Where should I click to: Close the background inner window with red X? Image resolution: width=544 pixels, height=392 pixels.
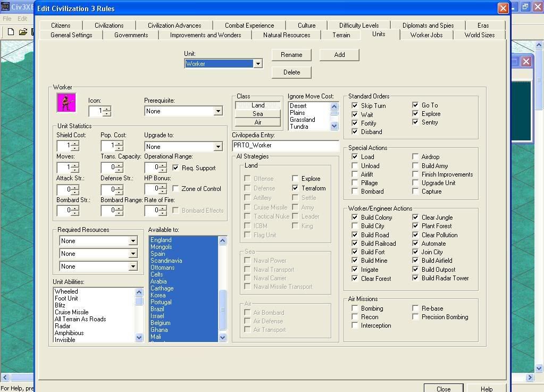526,61
